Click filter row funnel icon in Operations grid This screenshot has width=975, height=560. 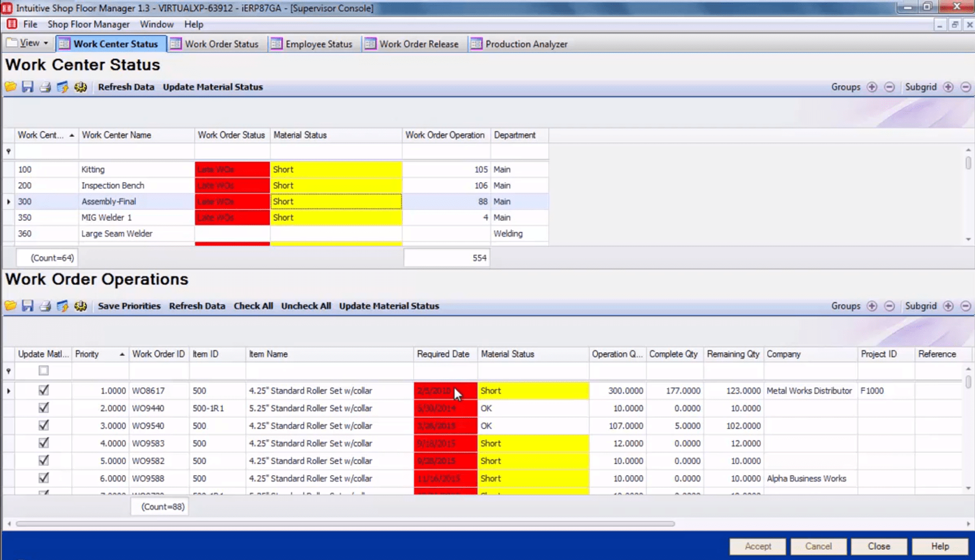click(9, 371)
